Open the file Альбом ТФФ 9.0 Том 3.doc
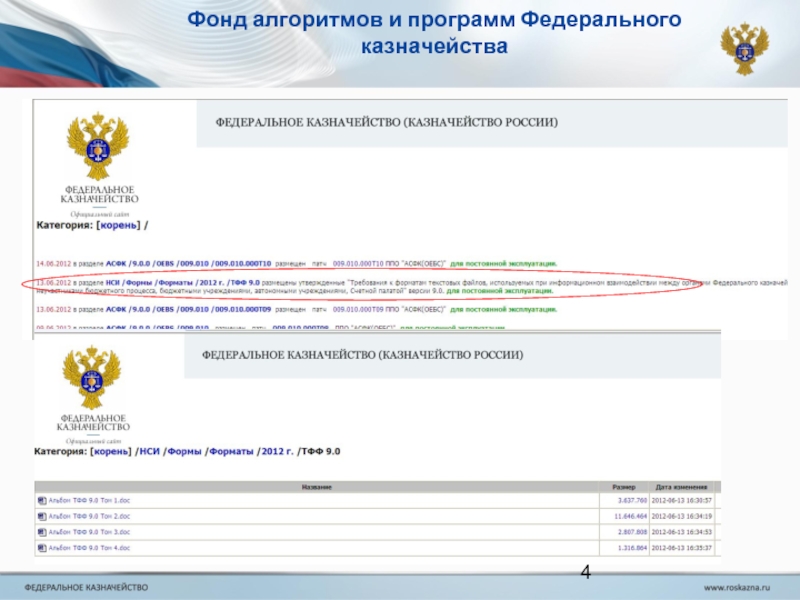This screenshot has width=800, height=600. point(89,532)
